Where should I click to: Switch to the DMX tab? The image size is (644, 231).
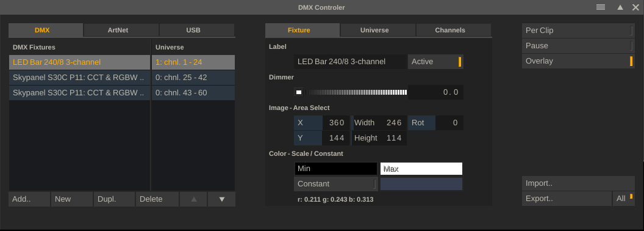pyautogui.click(x=46, y=30)
